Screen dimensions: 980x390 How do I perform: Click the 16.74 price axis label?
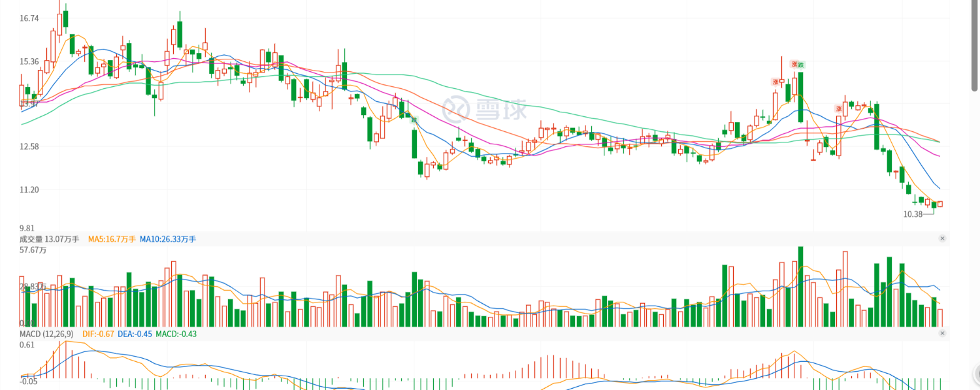[x=29, y=18]
